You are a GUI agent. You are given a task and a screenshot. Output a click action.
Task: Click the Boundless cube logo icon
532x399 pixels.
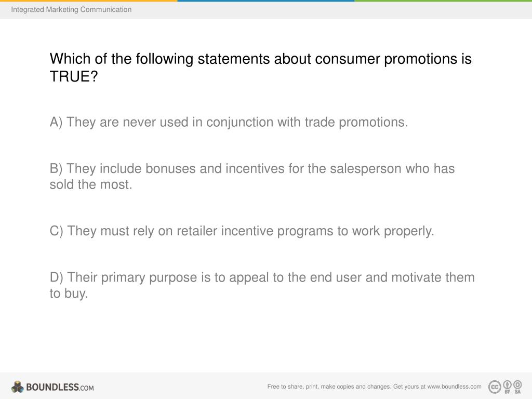point(17,387)
